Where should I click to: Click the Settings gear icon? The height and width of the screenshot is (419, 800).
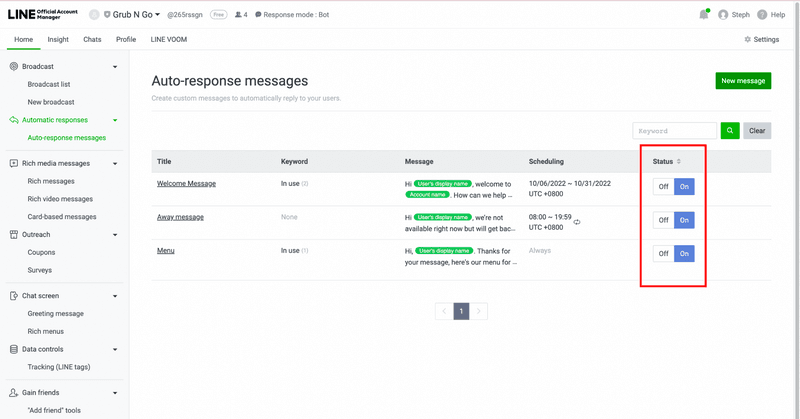(x=748, y=39)
